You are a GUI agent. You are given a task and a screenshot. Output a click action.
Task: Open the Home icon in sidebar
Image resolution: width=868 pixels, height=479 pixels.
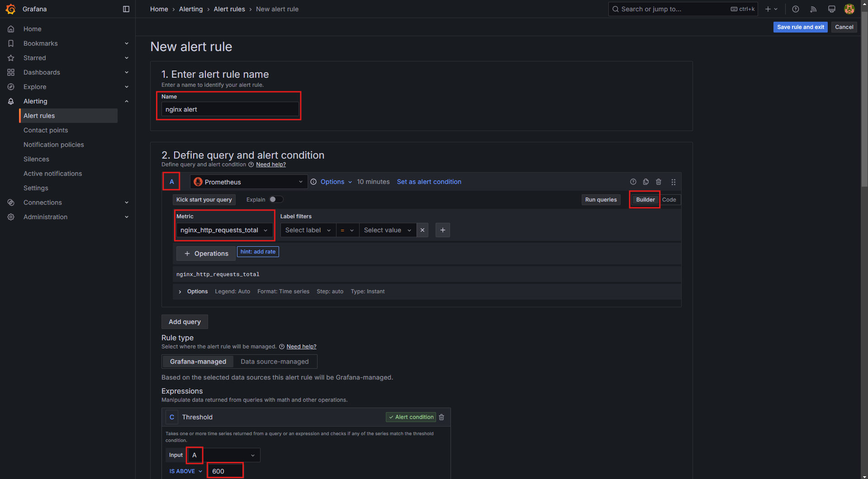[11, 29]
